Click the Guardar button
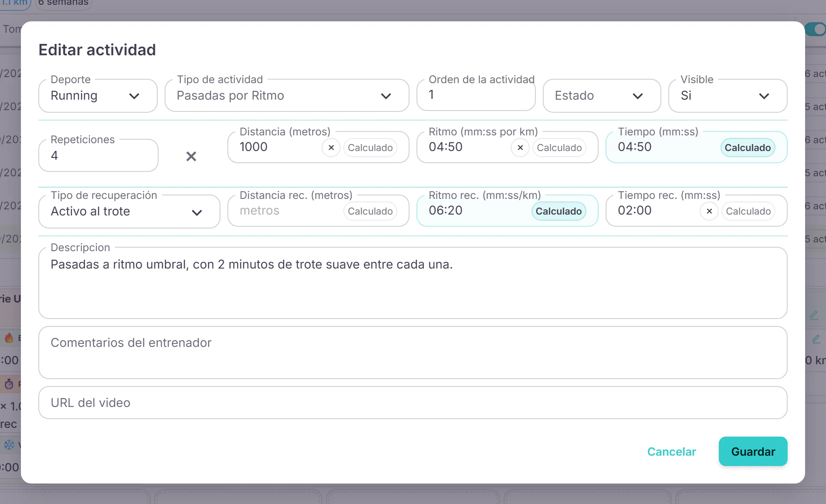The image size is (826, 504). tap(753, 451)
